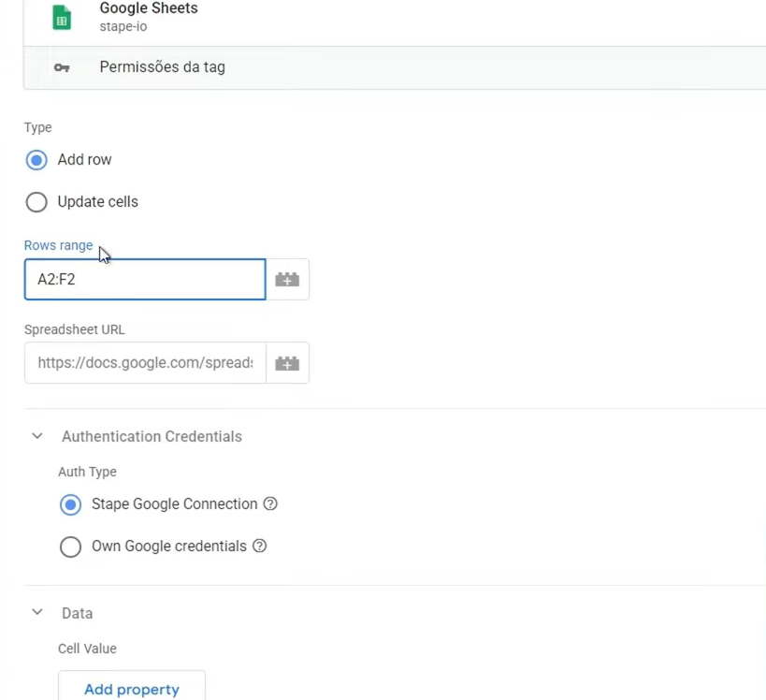Open variable picker next to Rows range field
Image resolution: width=766 pixels, height=700 pixels.
point(287,280)
